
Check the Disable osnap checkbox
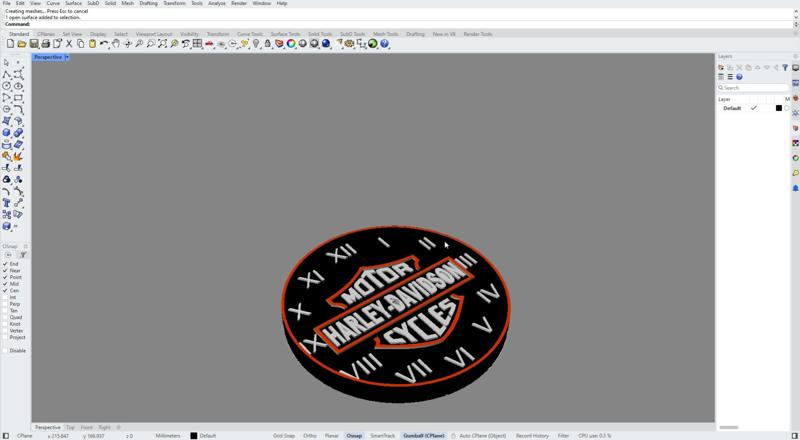(x=5, y=351)
